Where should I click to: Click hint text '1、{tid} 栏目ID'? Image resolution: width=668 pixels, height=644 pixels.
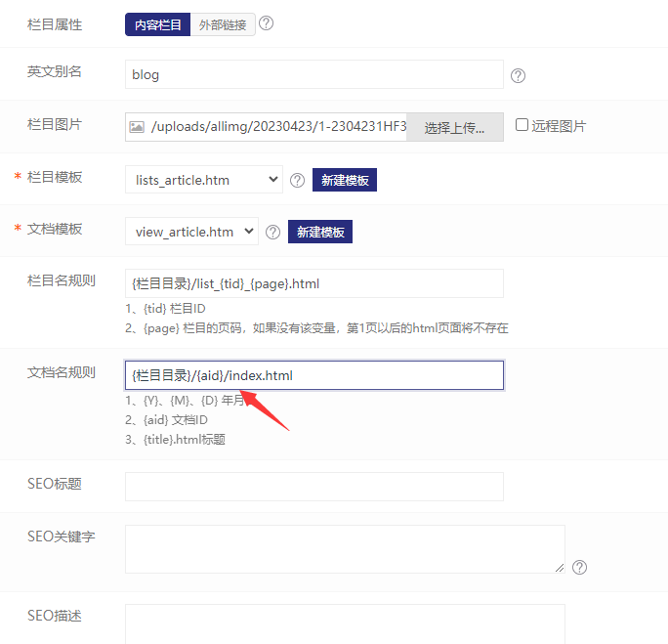coord(165,309)
